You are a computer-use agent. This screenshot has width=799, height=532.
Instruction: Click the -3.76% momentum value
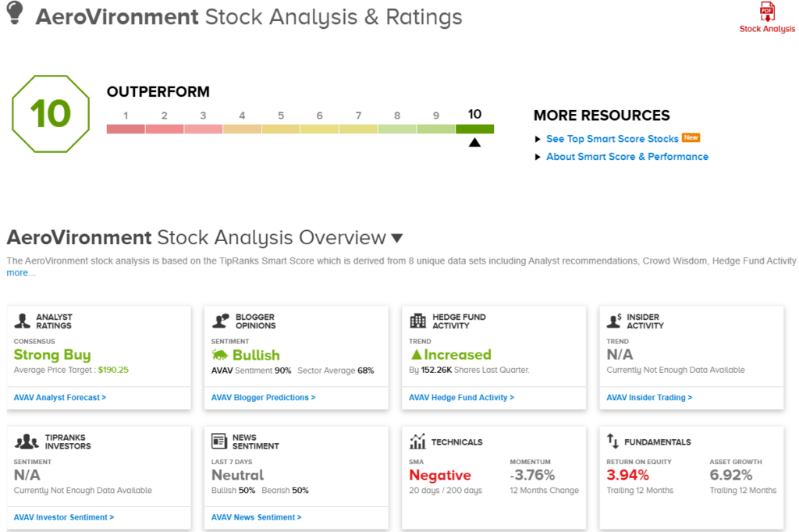[532, 475]
